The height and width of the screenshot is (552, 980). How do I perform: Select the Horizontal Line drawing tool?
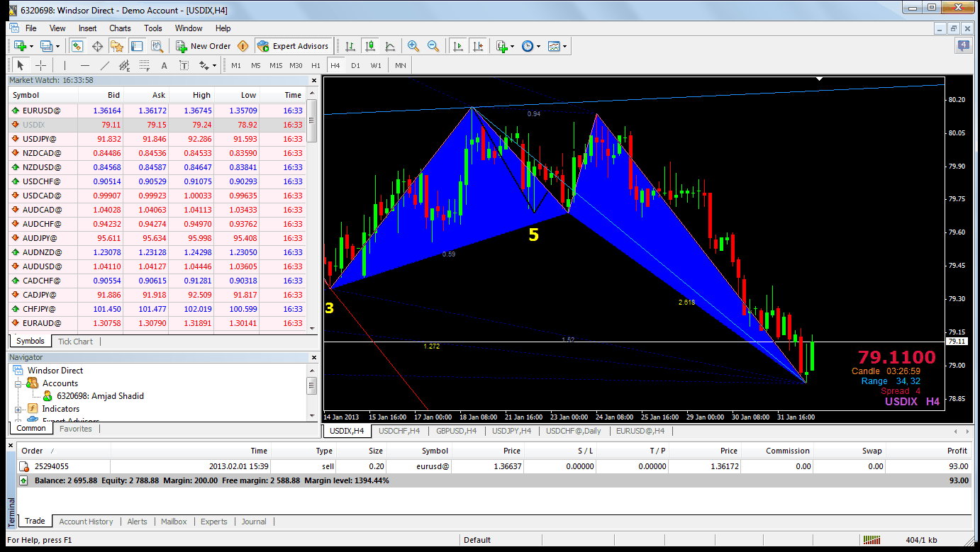[84, 65]
